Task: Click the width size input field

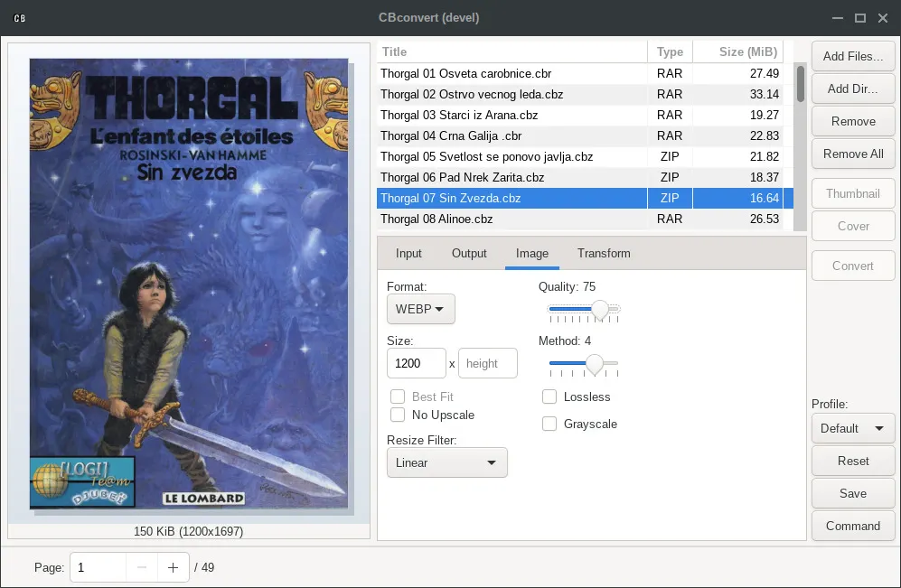Action: pyautogui.click(x=417, y=363)
